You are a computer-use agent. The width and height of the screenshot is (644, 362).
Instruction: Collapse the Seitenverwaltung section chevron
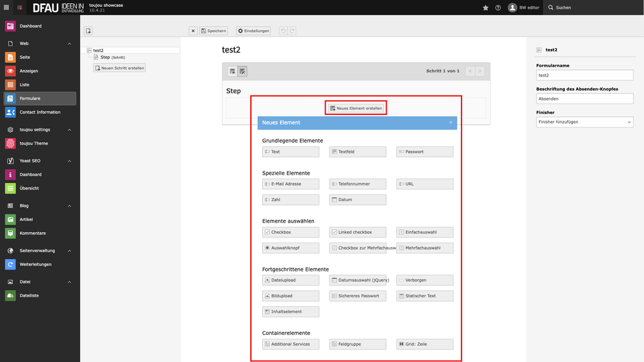[x=69, y=251]
